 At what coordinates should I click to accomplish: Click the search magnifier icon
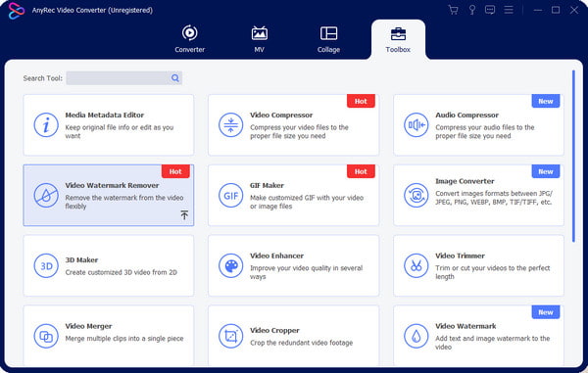(175, 78)
